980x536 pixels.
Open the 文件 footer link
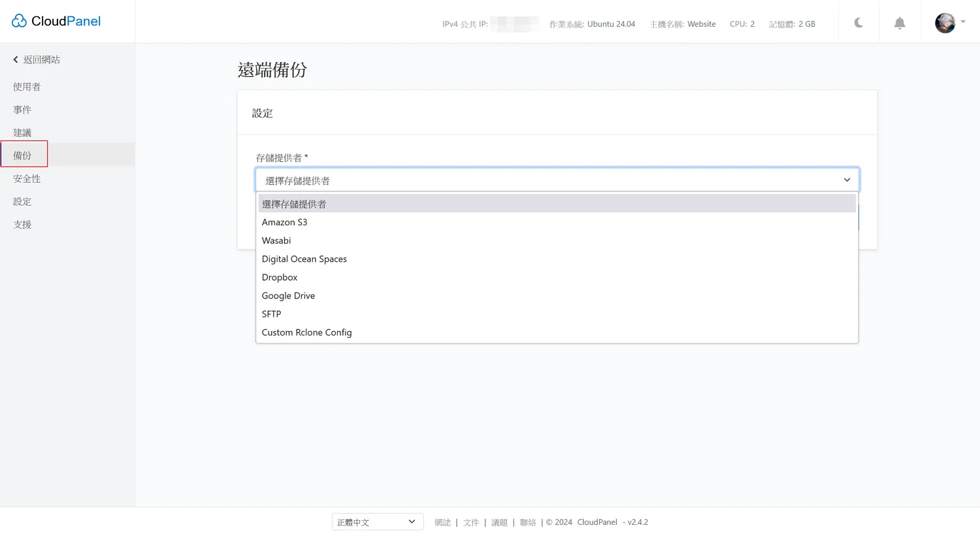point(471,522)
